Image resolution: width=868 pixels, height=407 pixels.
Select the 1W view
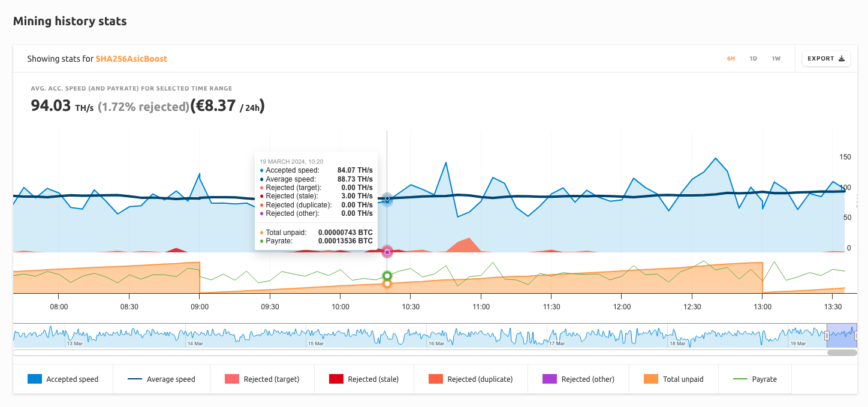pos(776,58)
